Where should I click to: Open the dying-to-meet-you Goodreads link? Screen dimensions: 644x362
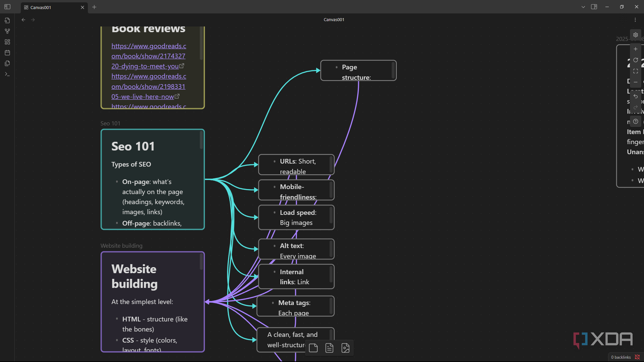pos(149,56)
